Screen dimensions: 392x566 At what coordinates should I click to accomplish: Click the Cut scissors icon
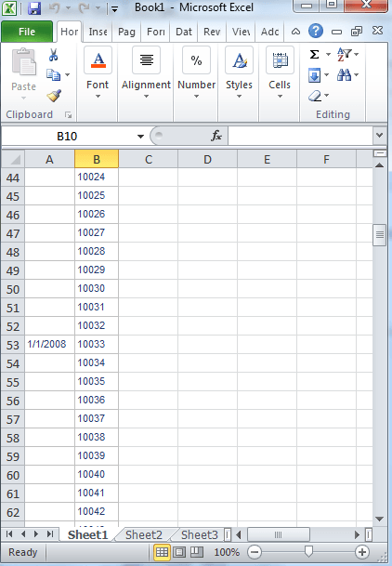tap(53, 55)
